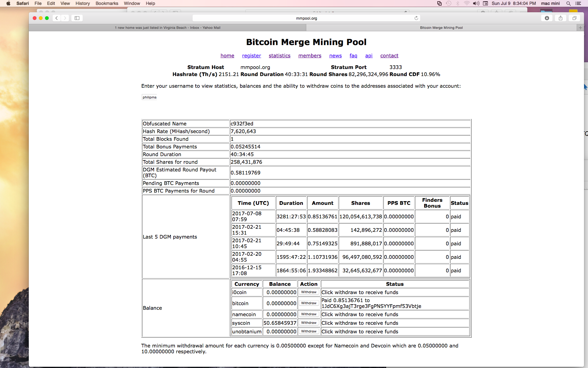
Task: Open the Safari downloads button
Action: click(x=547, y=18)
